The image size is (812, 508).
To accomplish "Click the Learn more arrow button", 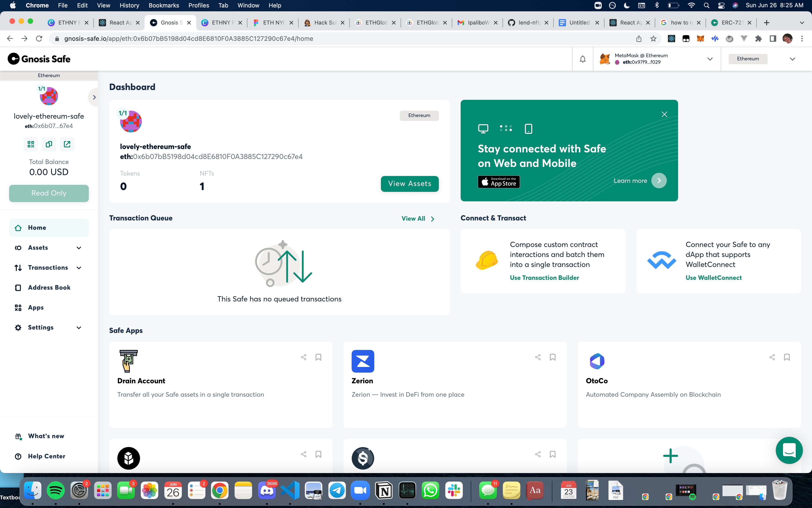I will pyautogui.click(x=659, y=181).
